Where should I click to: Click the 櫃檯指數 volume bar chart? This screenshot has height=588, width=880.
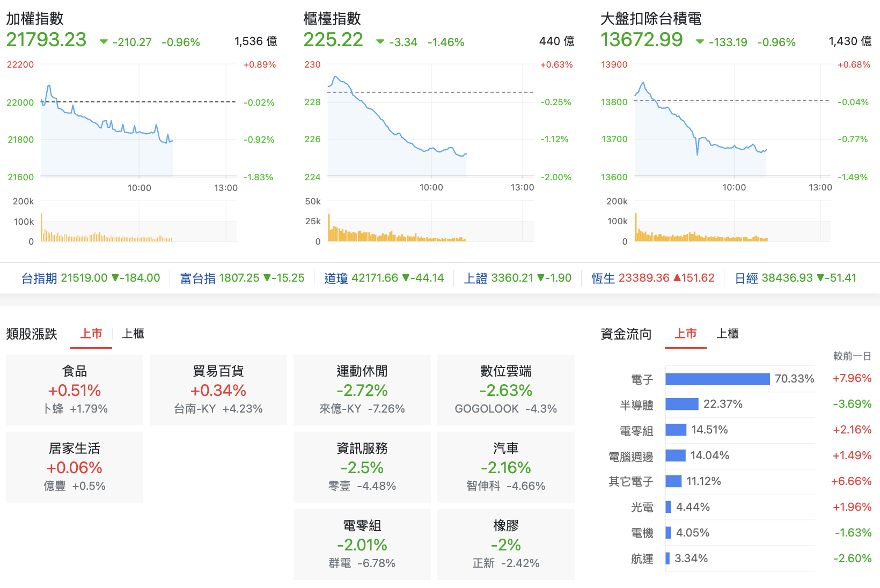(x=430, y=222)
